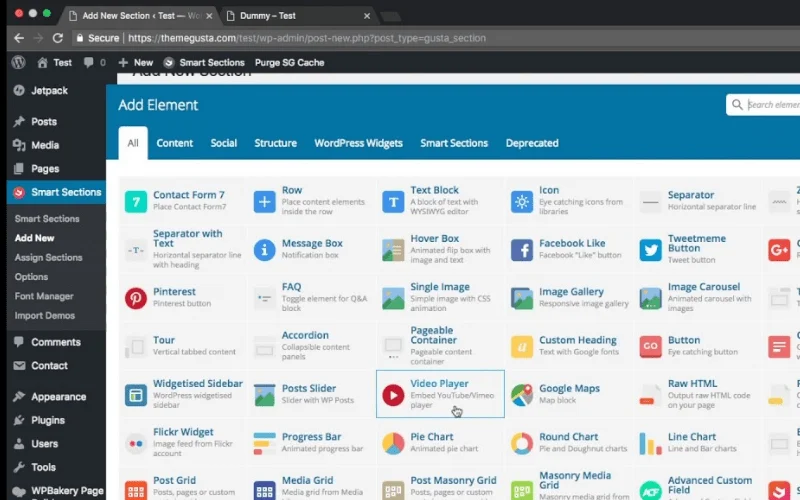Choose the Single Image icon
This screenshot has width=800, height=500.
tap(393, 298)
